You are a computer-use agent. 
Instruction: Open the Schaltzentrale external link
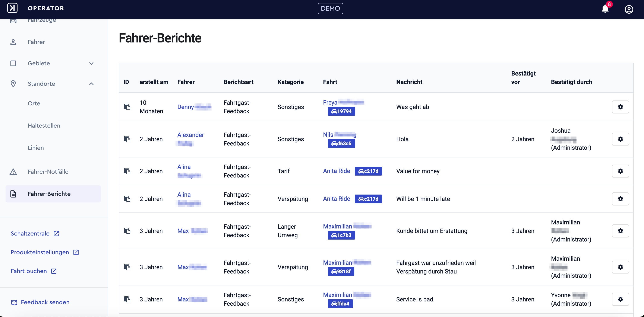click(35, 234)
